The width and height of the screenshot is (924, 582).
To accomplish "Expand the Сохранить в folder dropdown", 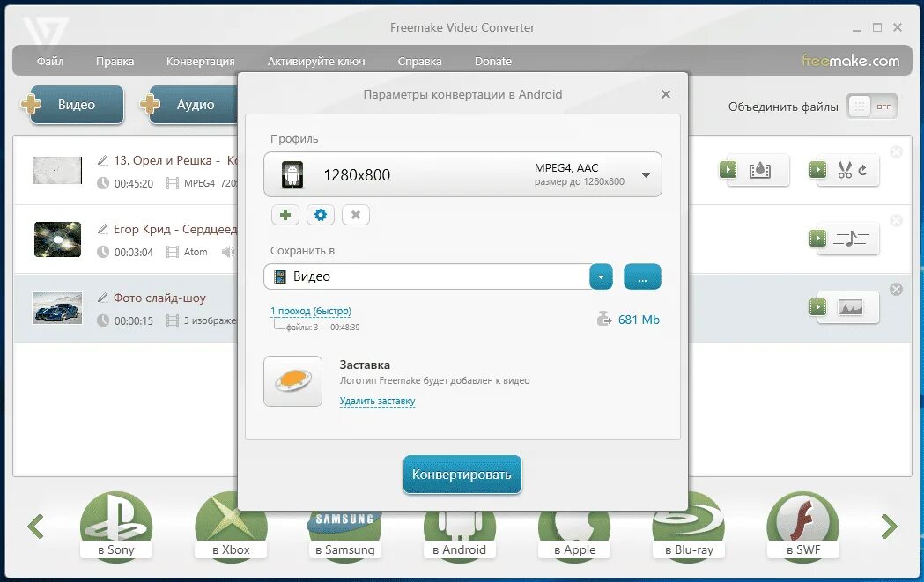I will [x=601, y=276].
